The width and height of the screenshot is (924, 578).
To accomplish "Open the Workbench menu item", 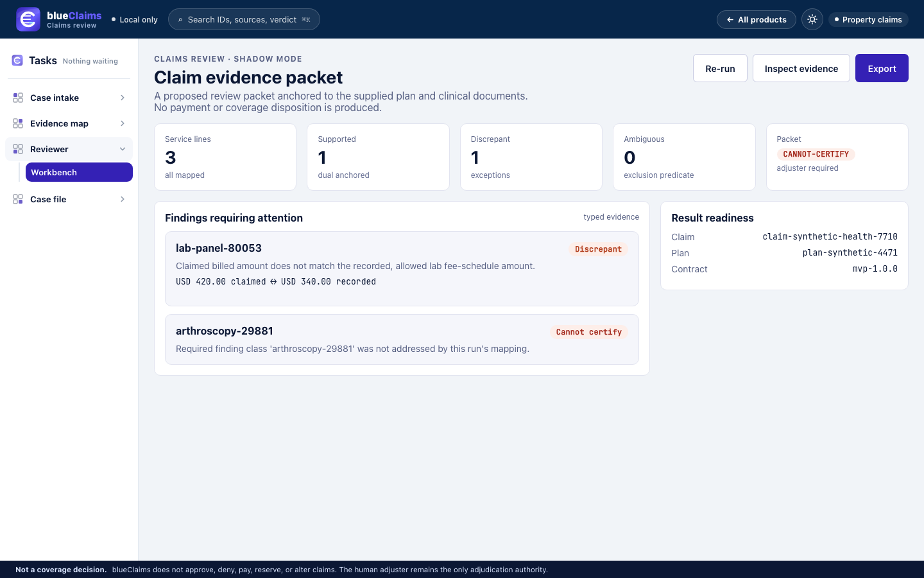I will tap(79, 172).
